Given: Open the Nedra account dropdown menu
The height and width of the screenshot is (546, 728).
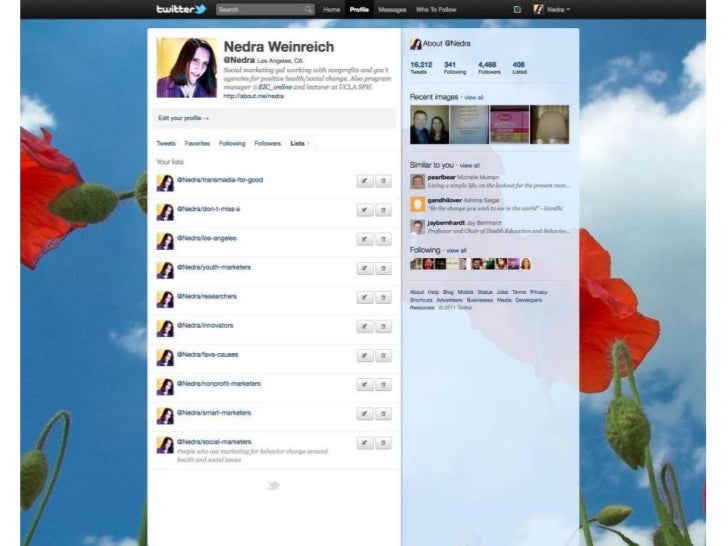Looking at the screenshot, I should tap(557, 10).
